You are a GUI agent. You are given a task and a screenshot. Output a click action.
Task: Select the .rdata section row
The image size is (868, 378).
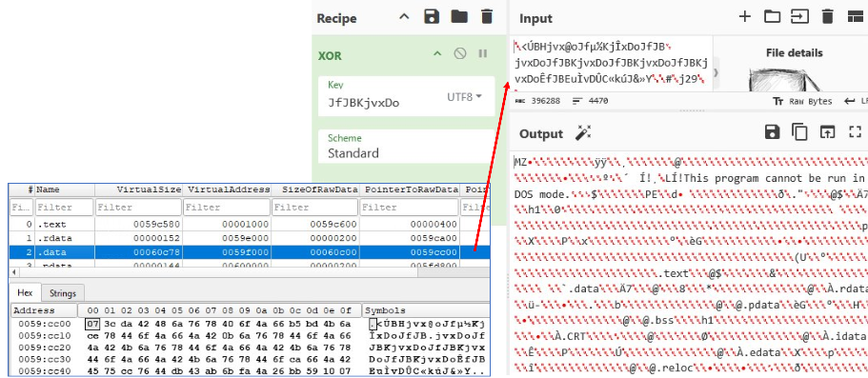click(249, 238)
